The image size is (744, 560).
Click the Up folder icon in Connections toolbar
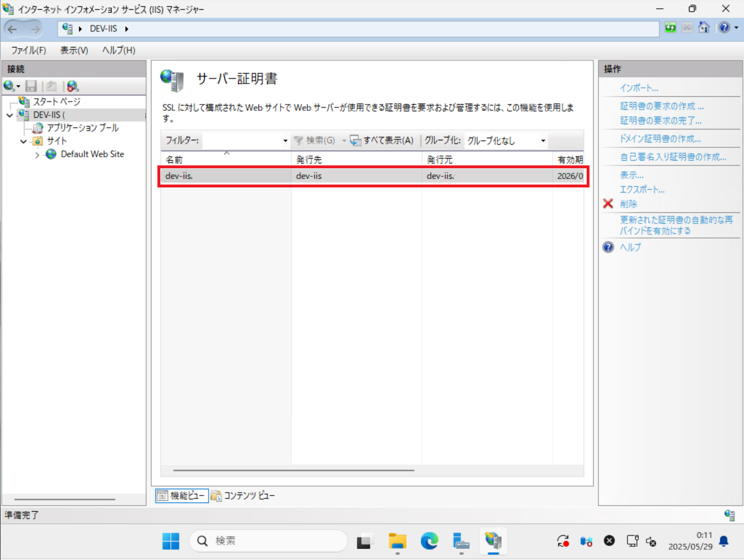point(51,86)
